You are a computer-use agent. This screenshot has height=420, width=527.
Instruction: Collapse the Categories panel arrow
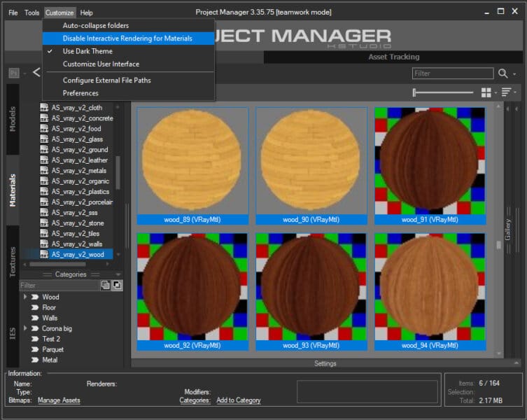[x=118, y=274]
